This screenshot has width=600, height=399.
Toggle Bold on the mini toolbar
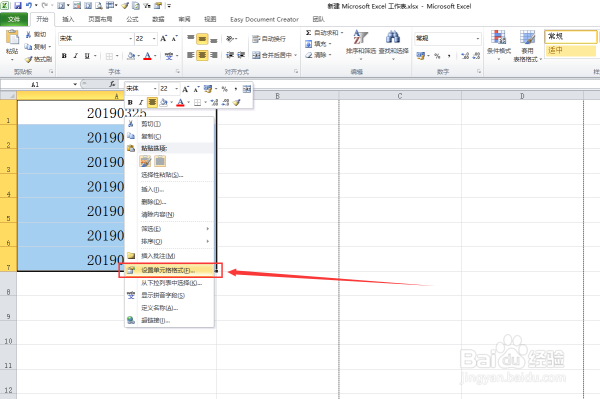click(x=130, y=102)
